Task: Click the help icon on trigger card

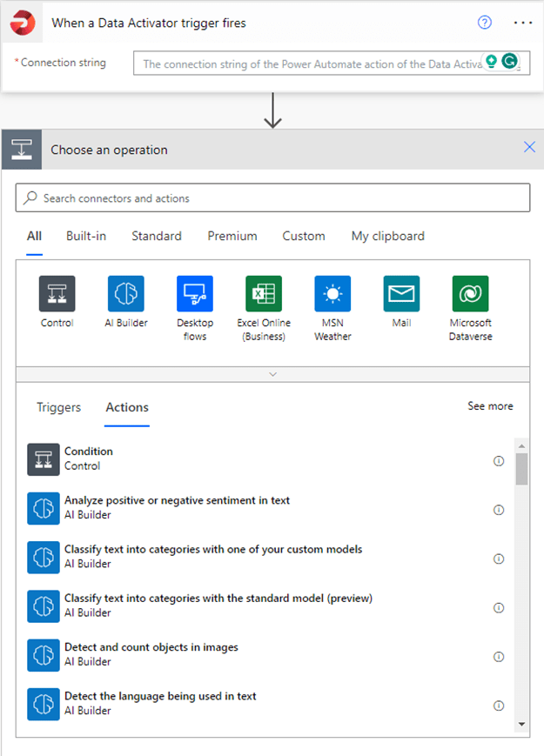Action: click(x=485, y=23)
